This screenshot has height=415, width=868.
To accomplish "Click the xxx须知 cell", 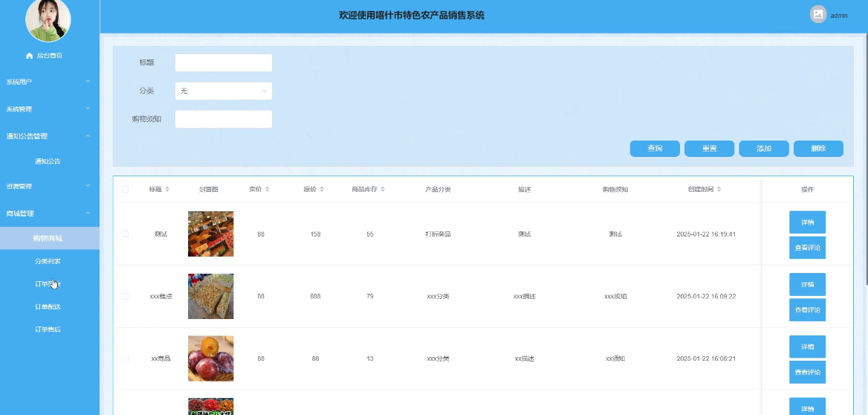I will click(615, 297).
